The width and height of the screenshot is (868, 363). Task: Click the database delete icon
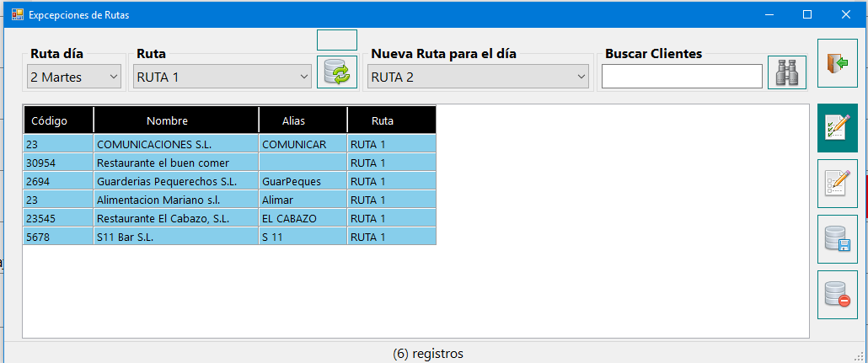pos(837,295)
